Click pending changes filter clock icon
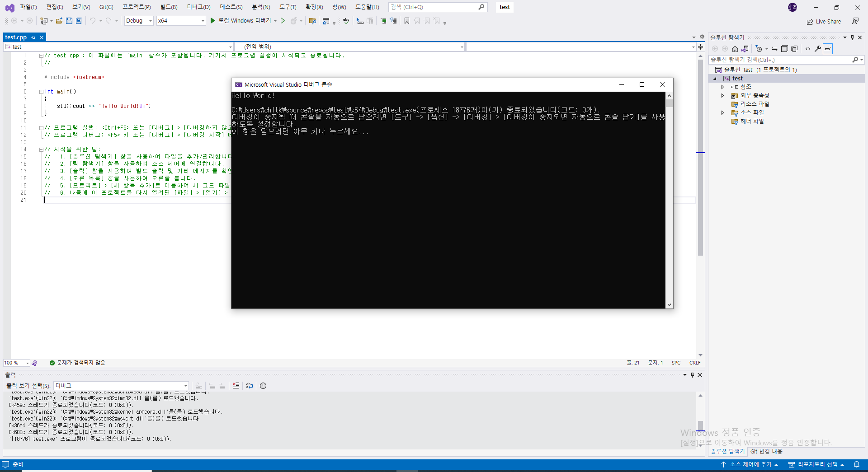 point(759,49)
